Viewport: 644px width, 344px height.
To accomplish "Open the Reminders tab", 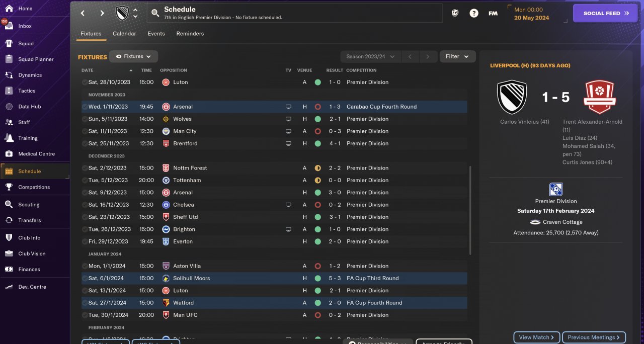I will pyautogui.click(x=190, y=34).
